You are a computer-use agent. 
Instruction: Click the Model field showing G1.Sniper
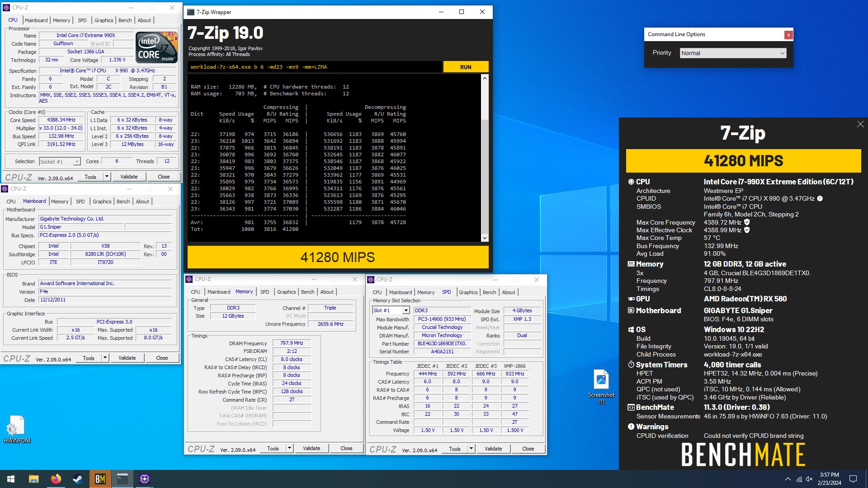[81, 227]
